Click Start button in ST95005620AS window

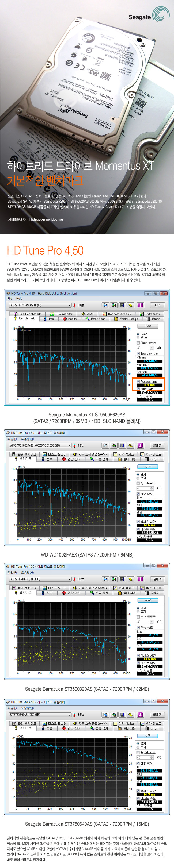148,326
